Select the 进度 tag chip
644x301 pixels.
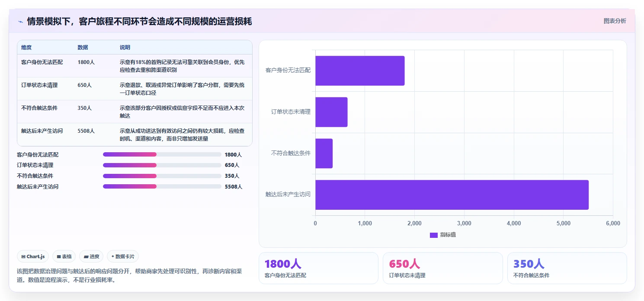(x=91, y=256)
